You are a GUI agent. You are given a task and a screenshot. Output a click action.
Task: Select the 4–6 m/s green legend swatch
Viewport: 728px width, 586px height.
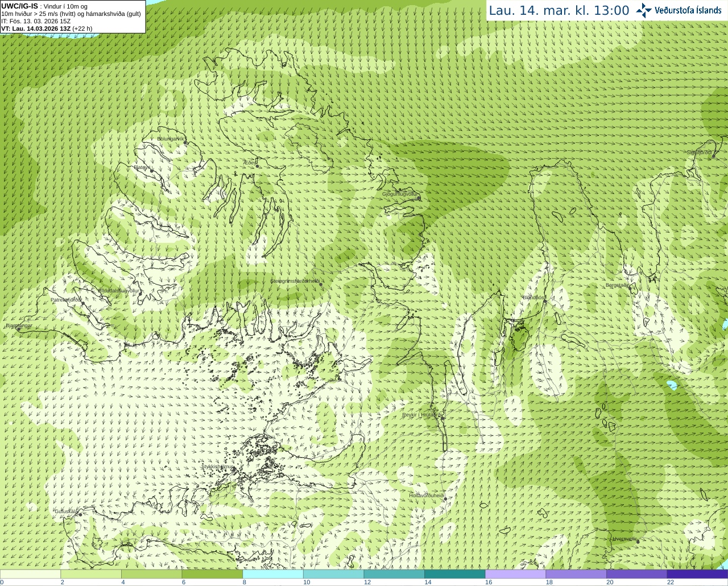tap(152, 574)
